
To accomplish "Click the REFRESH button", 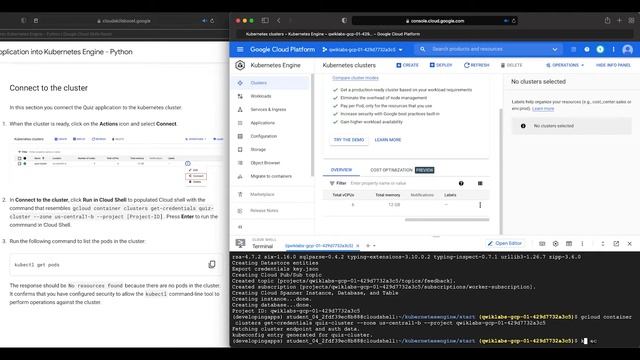I will point(476,65).
